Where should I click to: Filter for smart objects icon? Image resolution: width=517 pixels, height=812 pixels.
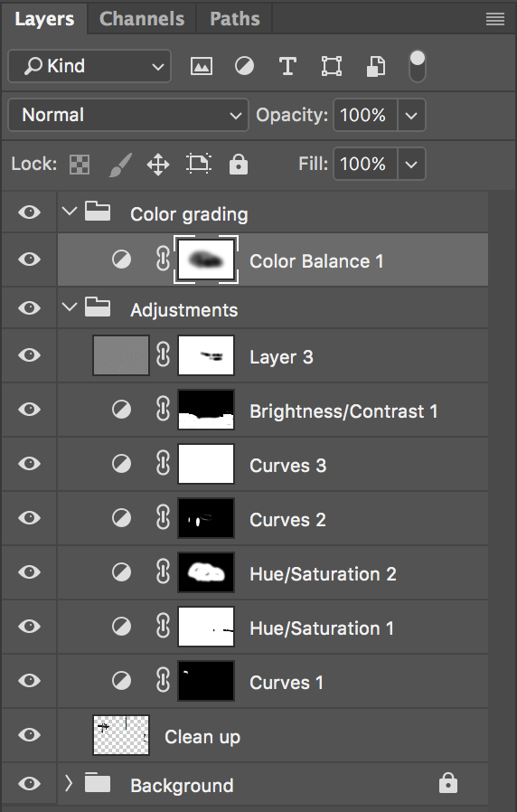click(376, 66)
